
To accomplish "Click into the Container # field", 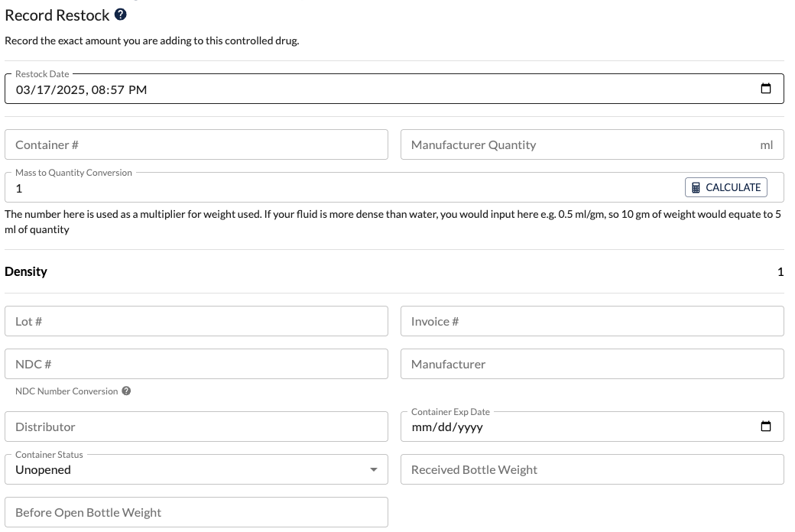I will click(196, 144).
